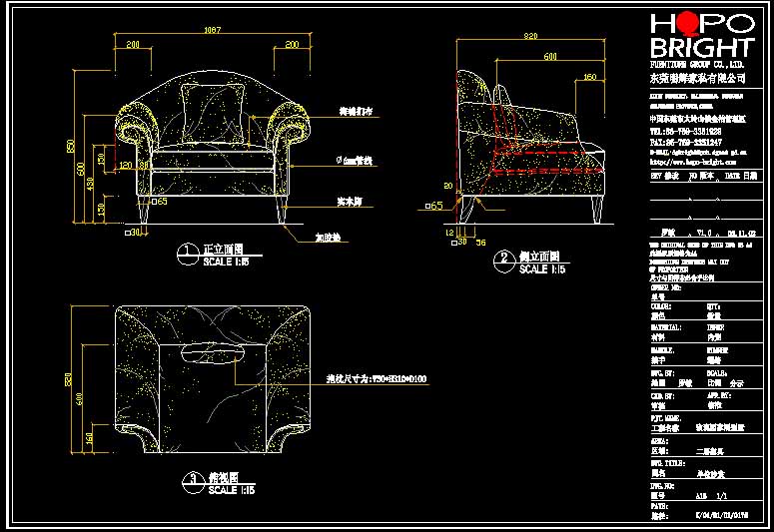
Task: Select the 20 dimension beside the side elevation
Action: pyautogui.click(x=448, y=186)
